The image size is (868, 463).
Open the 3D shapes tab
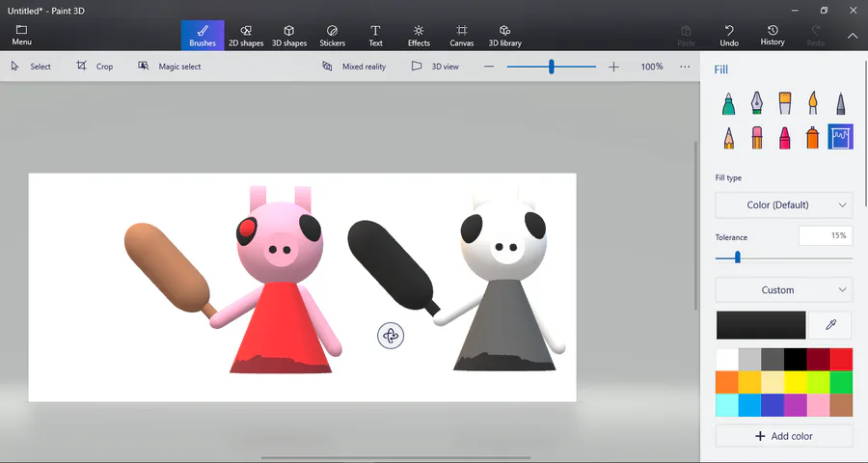tap(289, 36)
